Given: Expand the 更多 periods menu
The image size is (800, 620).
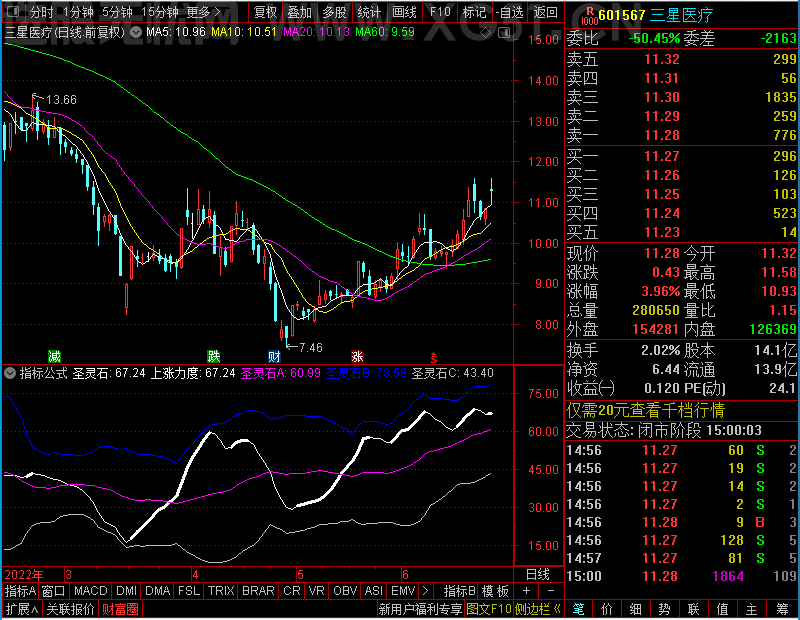Looking at the screenshot, I should pos(204,12).
